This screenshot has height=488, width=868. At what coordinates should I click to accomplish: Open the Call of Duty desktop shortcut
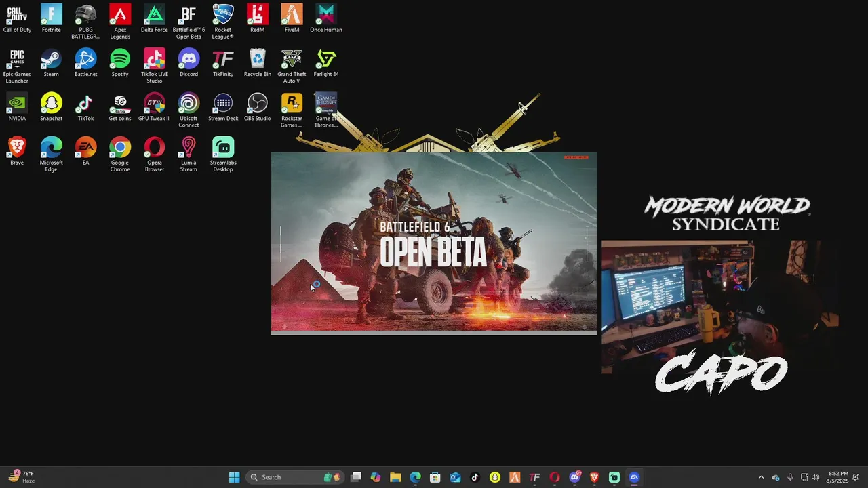pyautogui.click(x=17, y=18)
